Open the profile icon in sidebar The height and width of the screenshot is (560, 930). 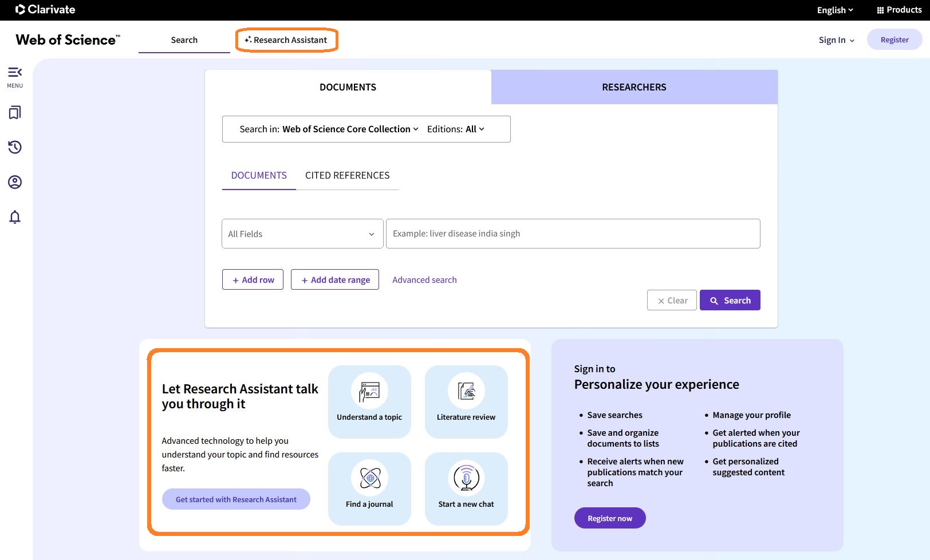15,182
